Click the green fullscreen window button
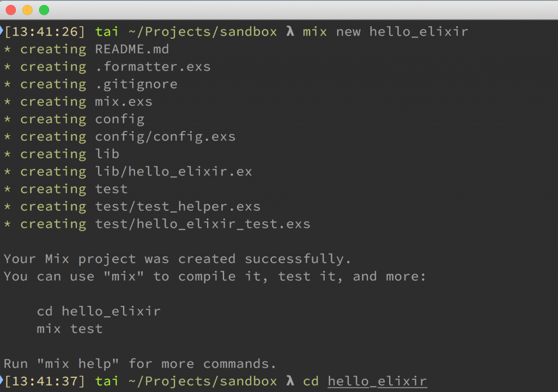The image size is (558, 392). (x=44, y=10)
